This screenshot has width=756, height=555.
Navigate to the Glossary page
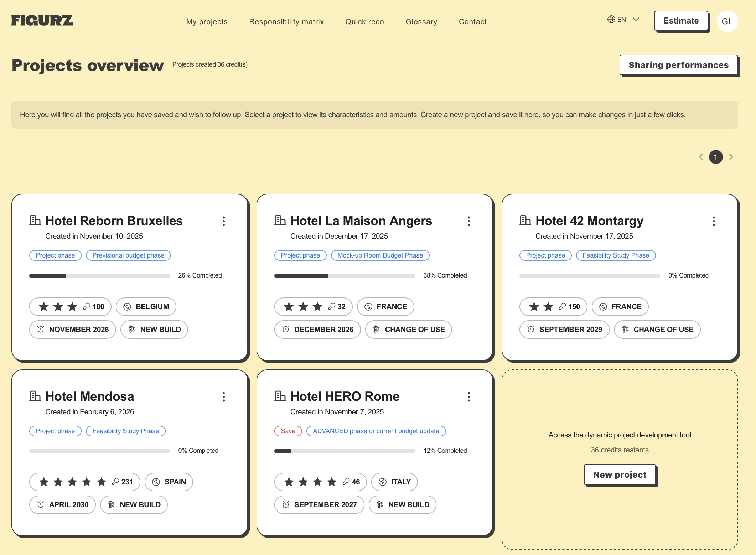click(x=421, y=22)
